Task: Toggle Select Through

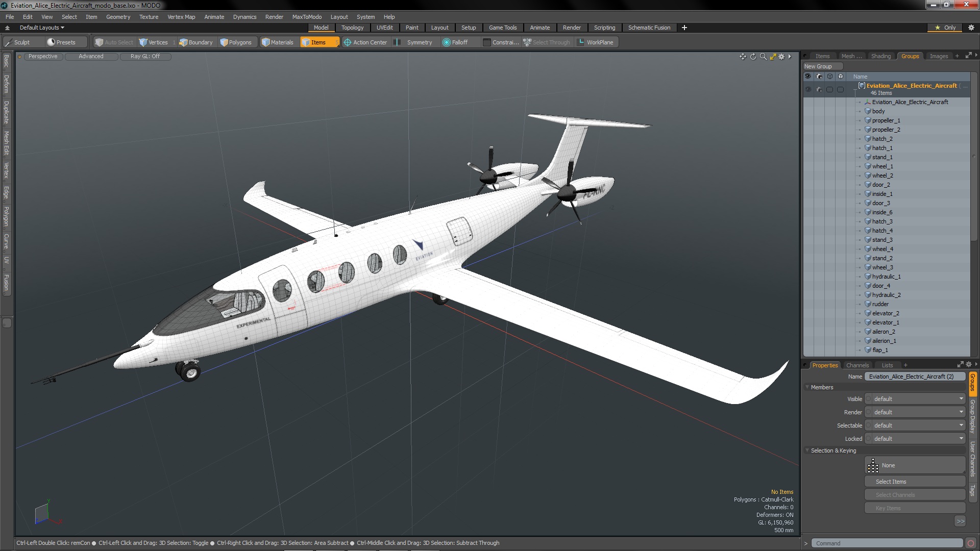Action: pos(547,42)
